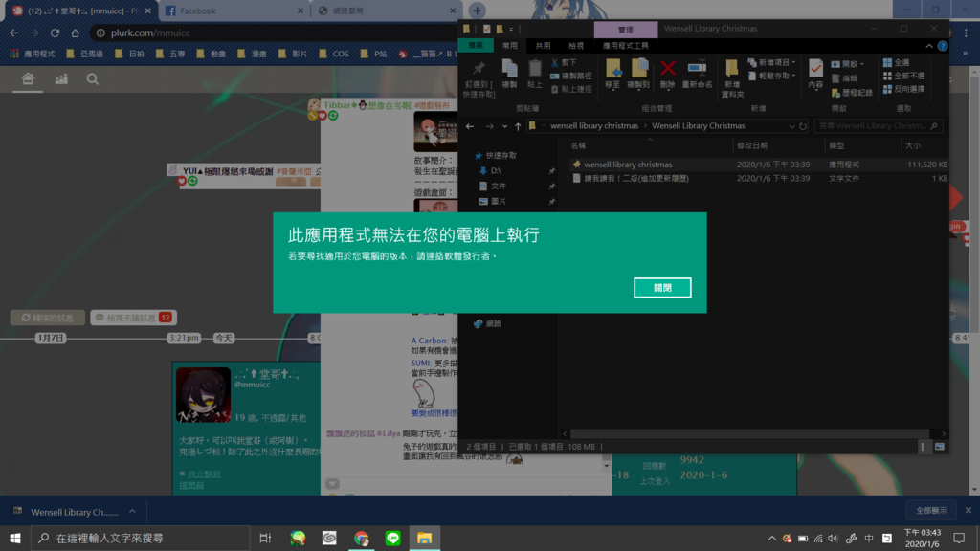Screen dimensions: 980x551
Task: Switch to the 共用 Share ribbon tab
Action: [x=543, y=46]
